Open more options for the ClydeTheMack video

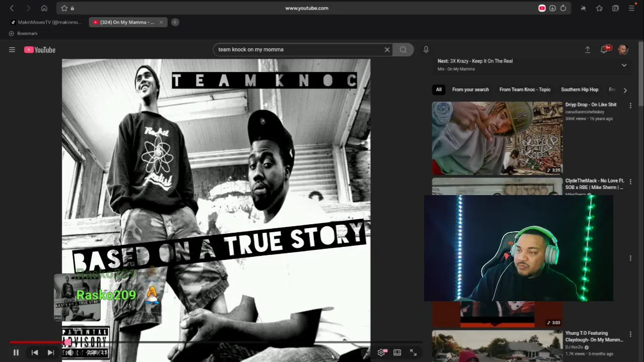click(630, 182)
